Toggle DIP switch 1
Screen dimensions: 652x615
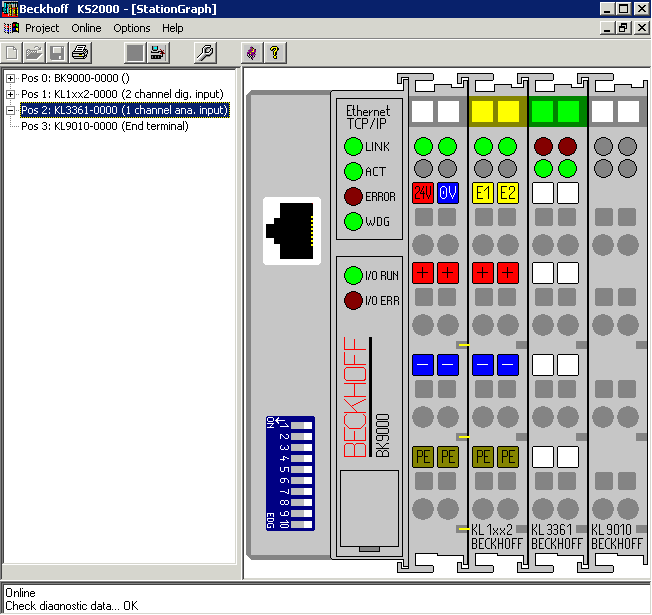pyautogui.click(x=301, y=425)
